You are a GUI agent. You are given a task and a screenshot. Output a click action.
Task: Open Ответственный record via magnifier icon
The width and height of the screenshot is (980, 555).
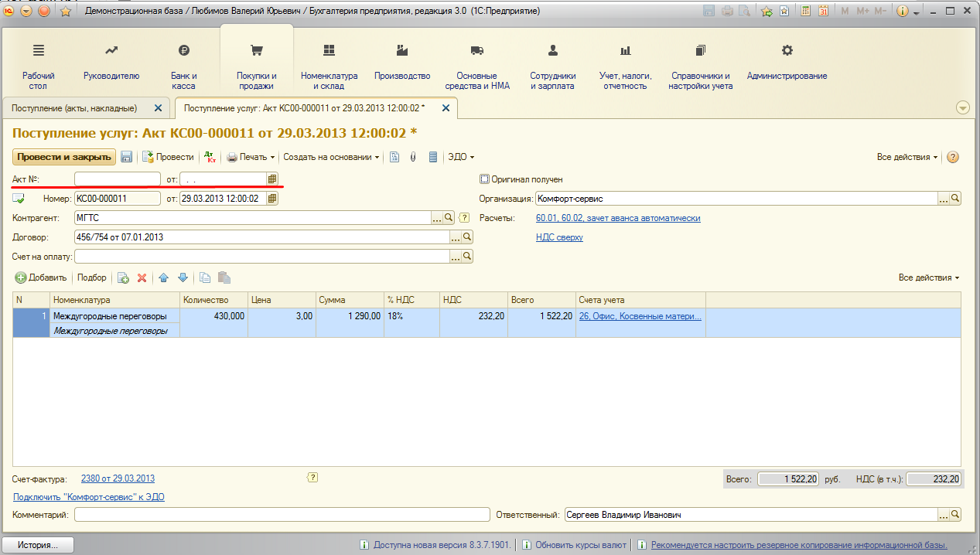coord(955,515)
